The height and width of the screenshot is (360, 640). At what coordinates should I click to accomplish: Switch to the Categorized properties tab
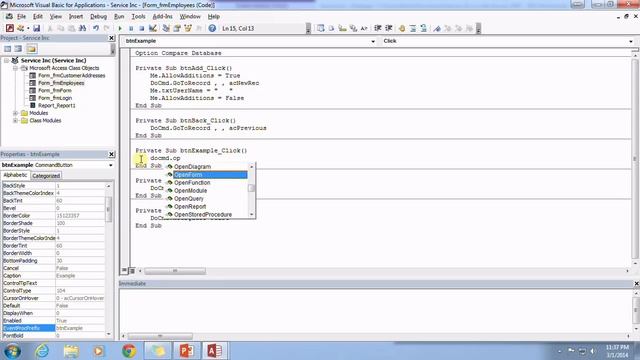[46, 176]
